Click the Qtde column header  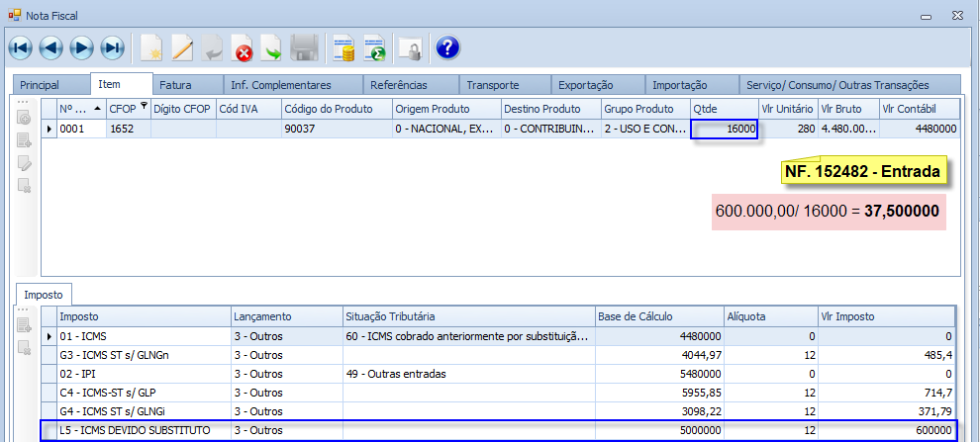point(724,109)
